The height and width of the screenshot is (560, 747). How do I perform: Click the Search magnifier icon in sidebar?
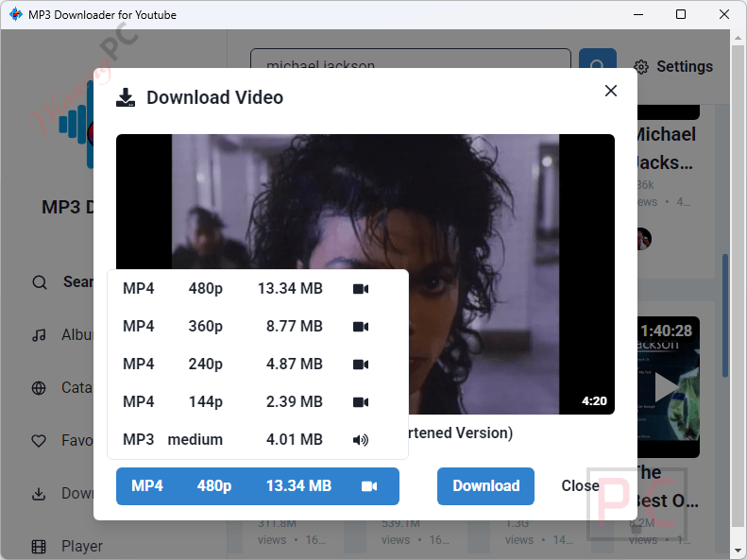[x=40, y=282]
